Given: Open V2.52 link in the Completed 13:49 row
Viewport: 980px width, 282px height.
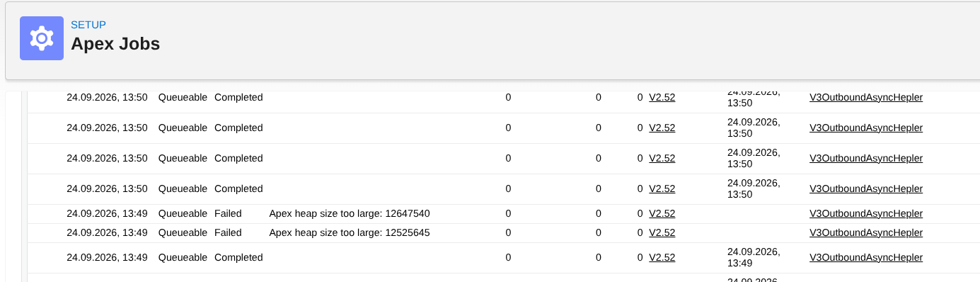Looking at the screenshot, I should coord(662,257).
